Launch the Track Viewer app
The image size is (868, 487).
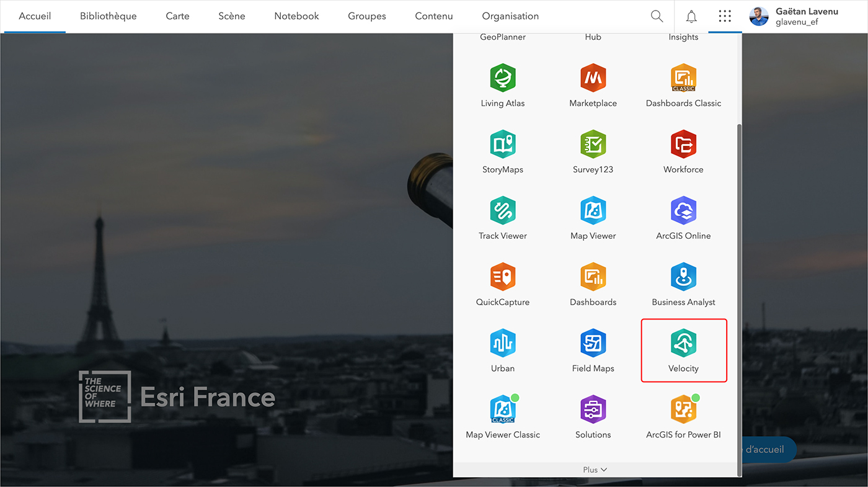[502, 218]
